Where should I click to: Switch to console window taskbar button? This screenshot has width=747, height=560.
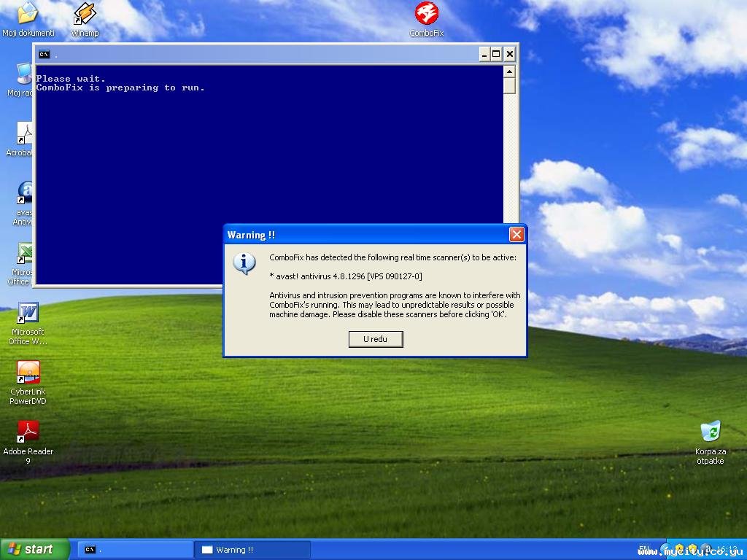pos(135,550)
